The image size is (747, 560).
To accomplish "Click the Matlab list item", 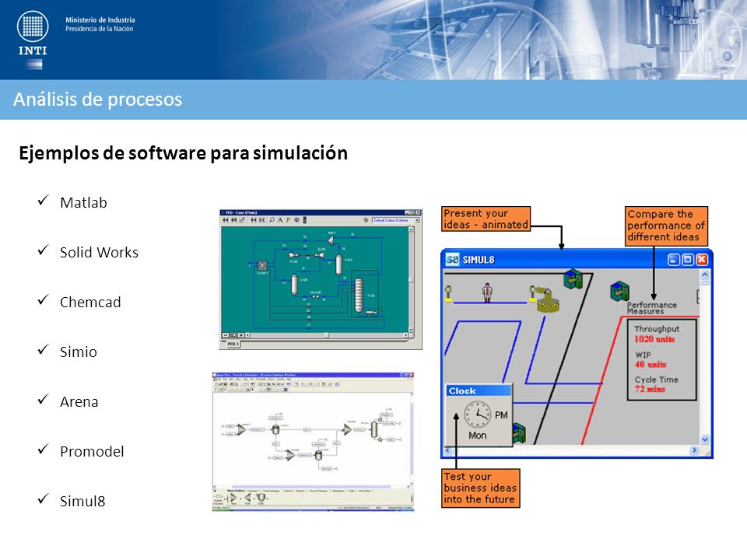I will (x=83, y=202).
